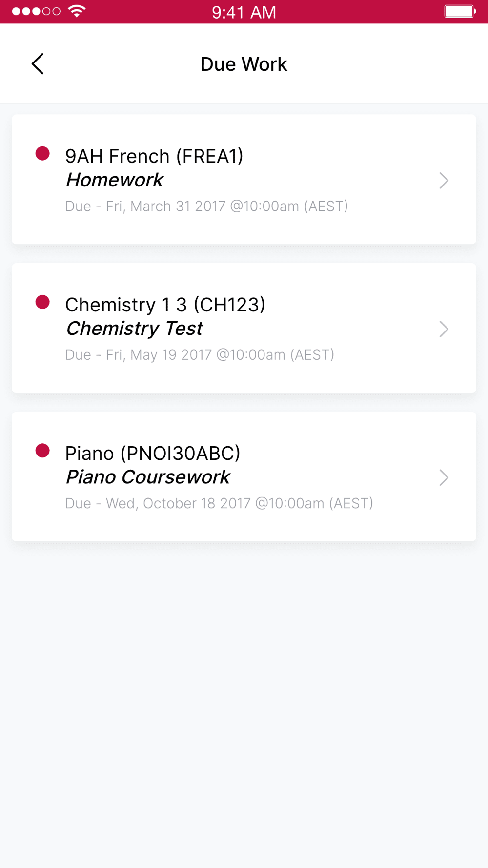Tap the October 18 2017 due date
Image resolution: width=488 pixels, height=868 pixels.
(x=219, y=503)
